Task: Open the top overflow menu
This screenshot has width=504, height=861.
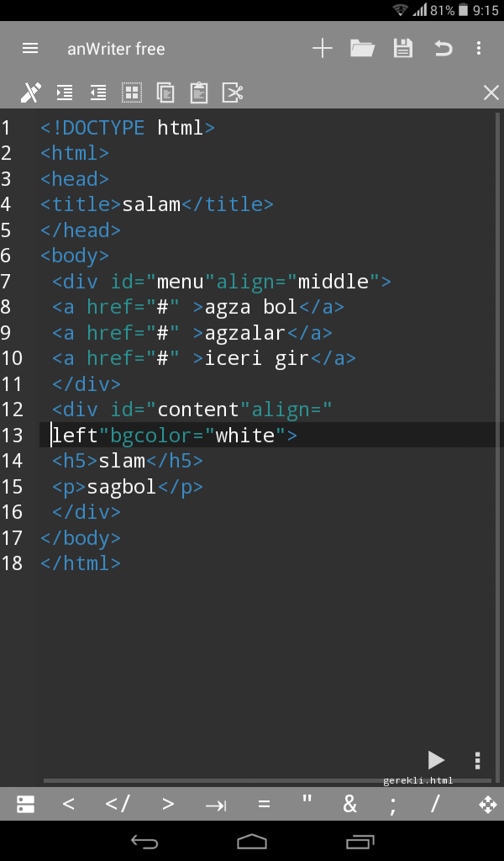Action: 479,48
